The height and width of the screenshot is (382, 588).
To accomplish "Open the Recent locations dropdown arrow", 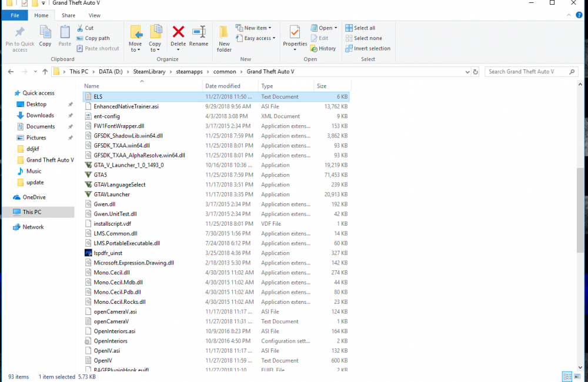I will (x=35, y=72).
